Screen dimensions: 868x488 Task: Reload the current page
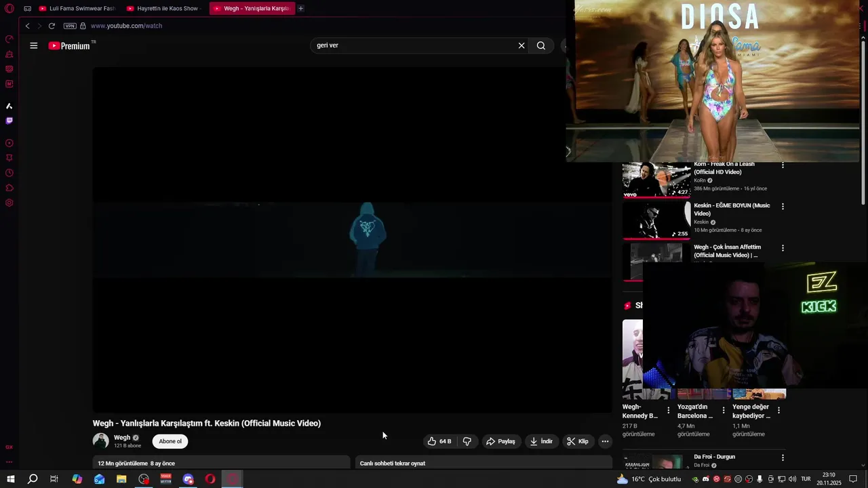52,26
